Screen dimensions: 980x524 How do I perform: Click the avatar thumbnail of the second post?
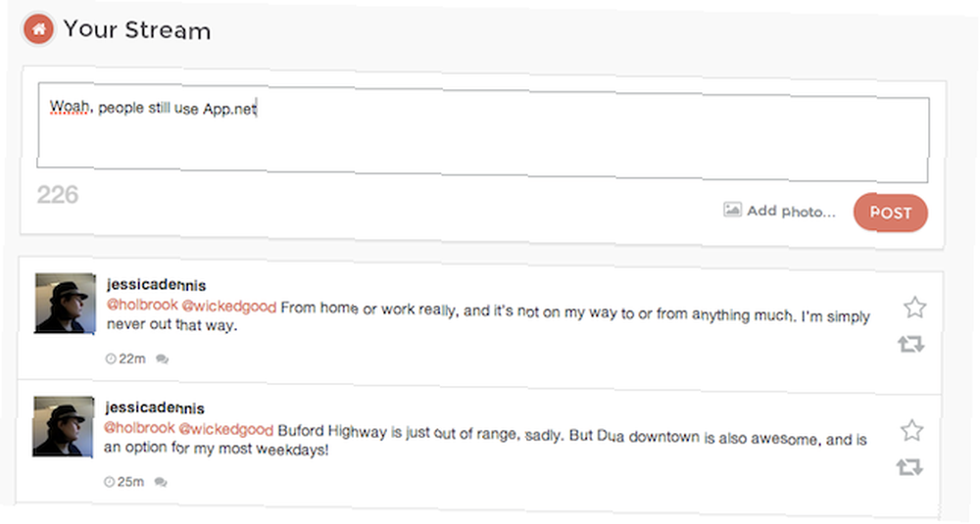click(65, 426)
